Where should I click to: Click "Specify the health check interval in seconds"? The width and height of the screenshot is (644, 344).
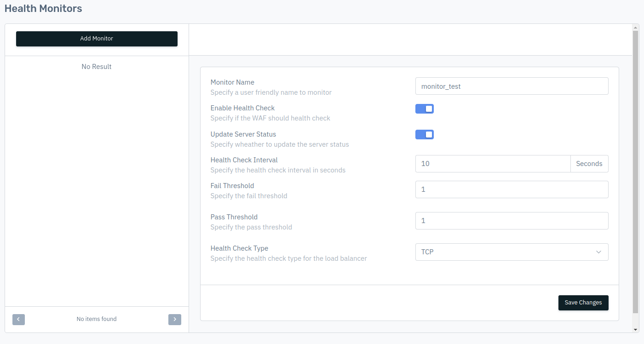coord(278,170)
